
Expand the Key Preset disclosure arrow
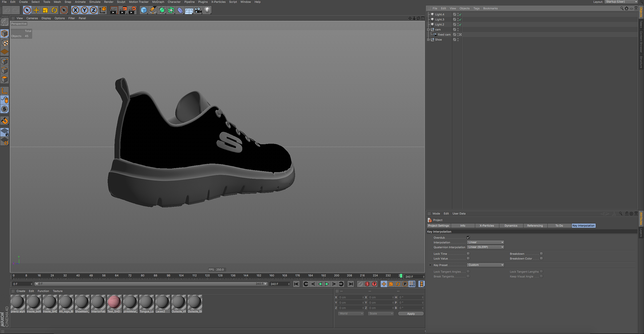[430, 265]
